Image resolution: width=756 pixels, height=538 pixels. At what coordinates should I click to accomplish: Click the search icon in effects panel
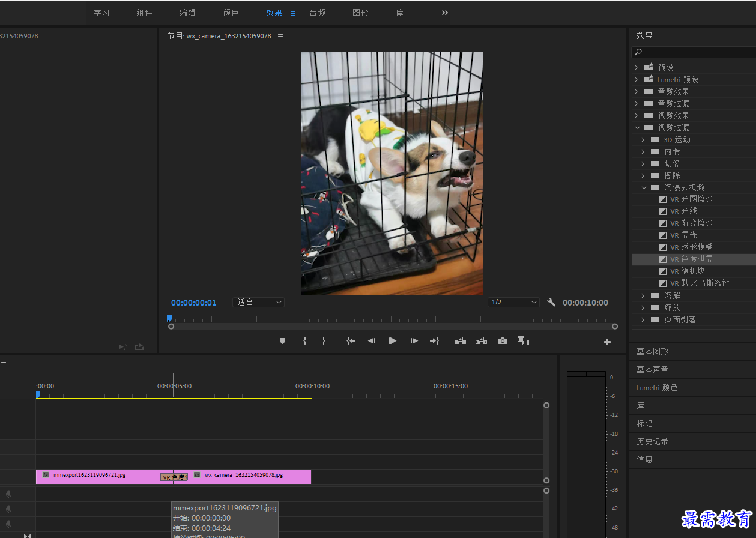[x=638, y=52]
